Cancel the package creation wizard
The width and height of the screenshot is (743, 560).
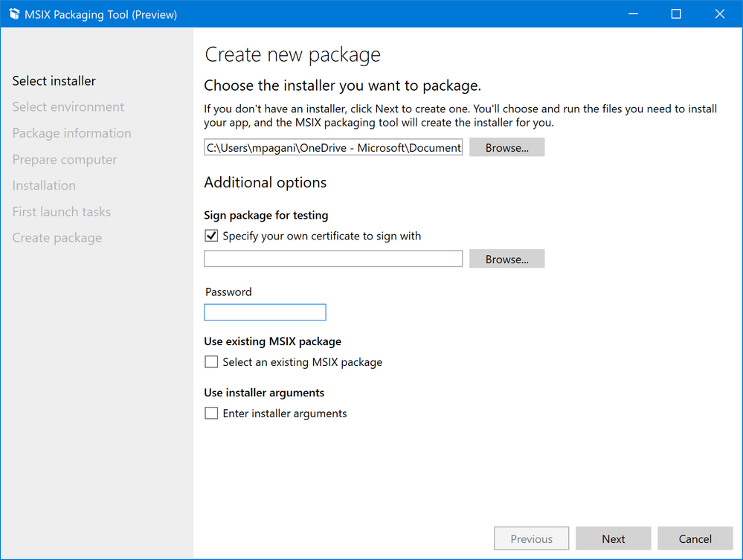(695, 538)
